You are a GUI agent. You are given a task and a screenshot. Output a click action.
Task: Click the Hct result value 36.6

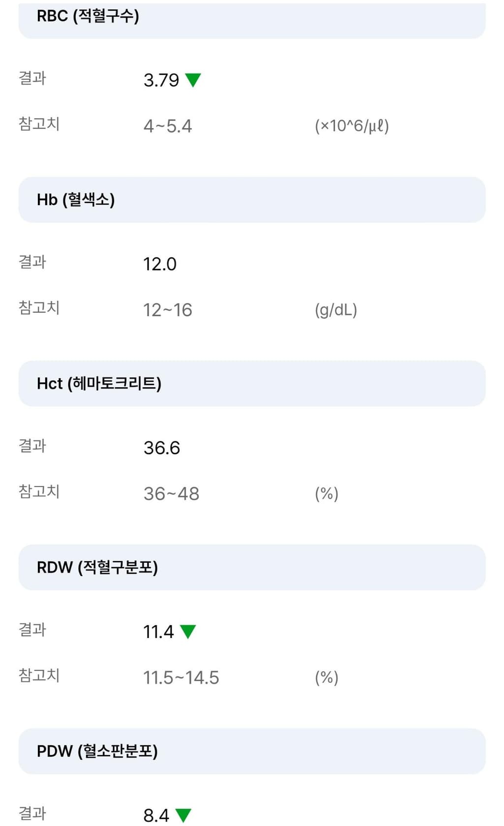(x=162, y=448)
